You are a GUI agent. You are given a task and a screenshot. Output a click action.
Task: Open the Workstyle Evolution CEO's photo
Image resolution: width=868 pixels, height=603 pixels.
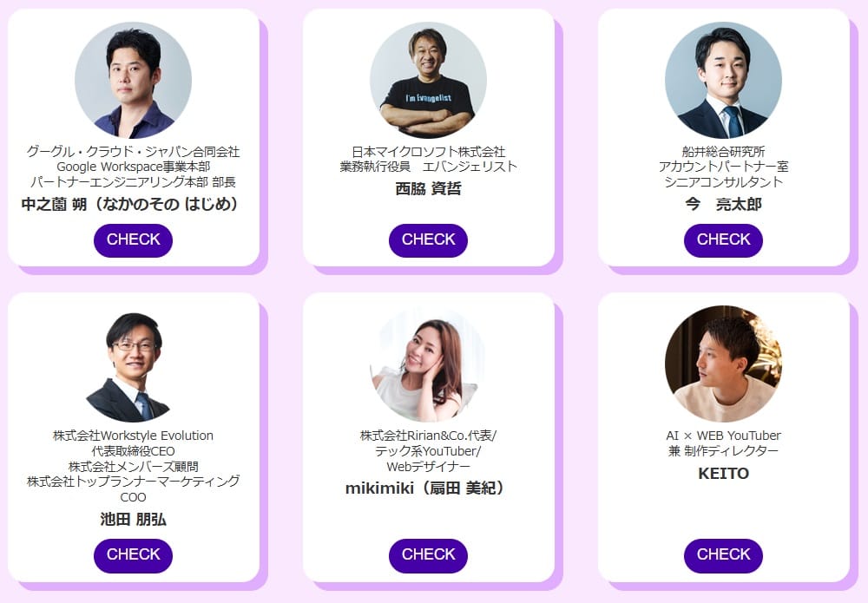coord(133,364)
